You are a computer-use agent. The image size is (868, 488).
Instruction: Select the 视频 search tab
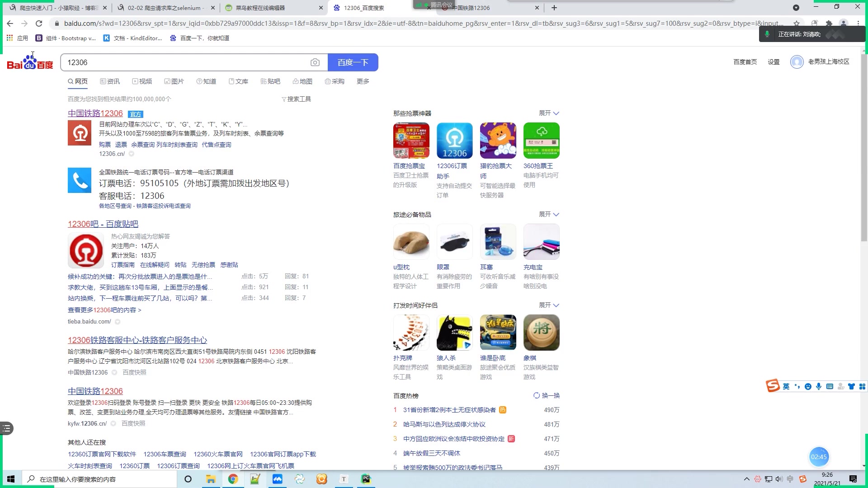click(x=142, y=81)
